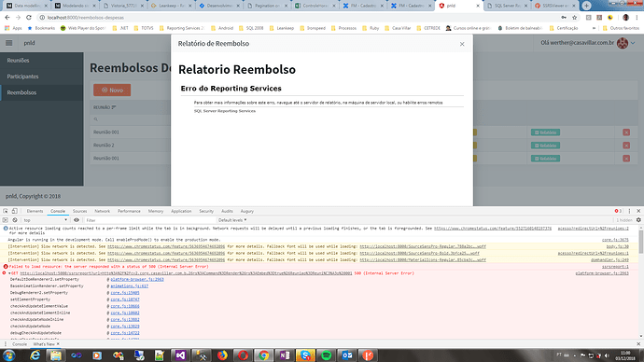Open OneNote from the taskbar
The image size is (644, 362).
pos(285,355)
